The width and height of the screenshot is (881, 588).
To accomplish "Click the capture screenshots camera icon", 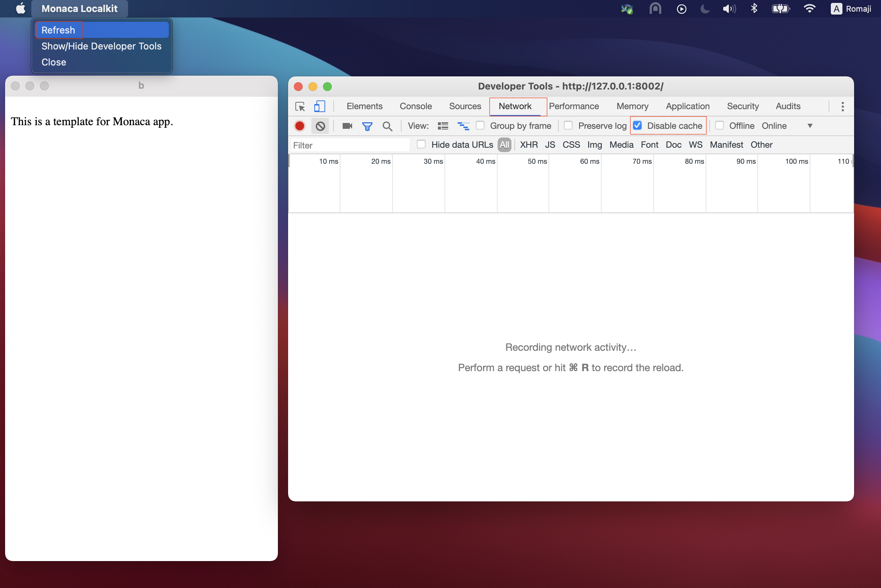I will pyautogui.click(x=347, y=126).
